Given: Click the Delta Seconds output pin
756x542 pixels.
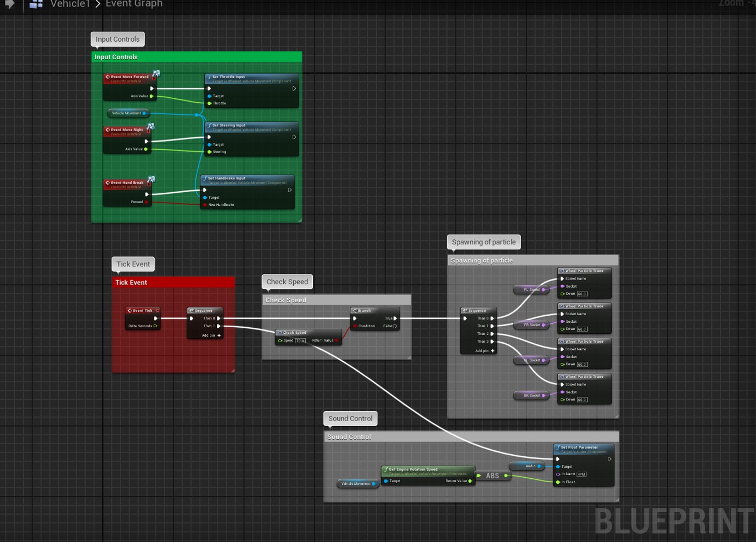Looking at the screenshot, I should pyautogui.click(x=155, y=326).
